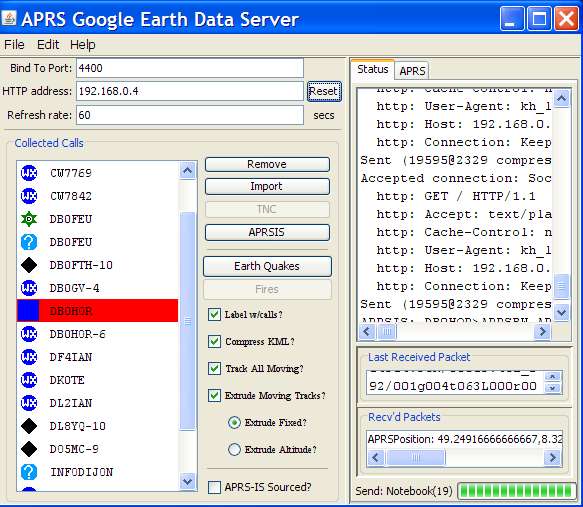Image resolution: width=583 pixels, height=507 pixels.
Task: Select DL8YQ-10 call entry
Action: point(97,426)
